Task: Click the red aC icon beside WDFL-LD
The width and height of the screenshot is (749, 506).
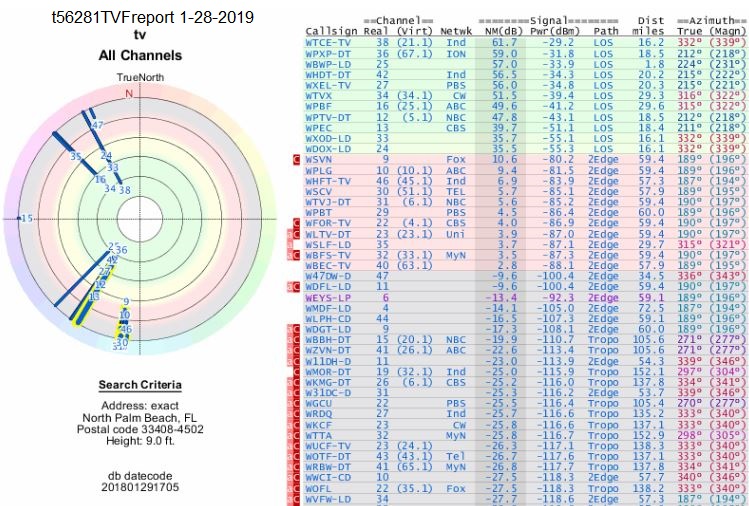Action: (294, 286)
